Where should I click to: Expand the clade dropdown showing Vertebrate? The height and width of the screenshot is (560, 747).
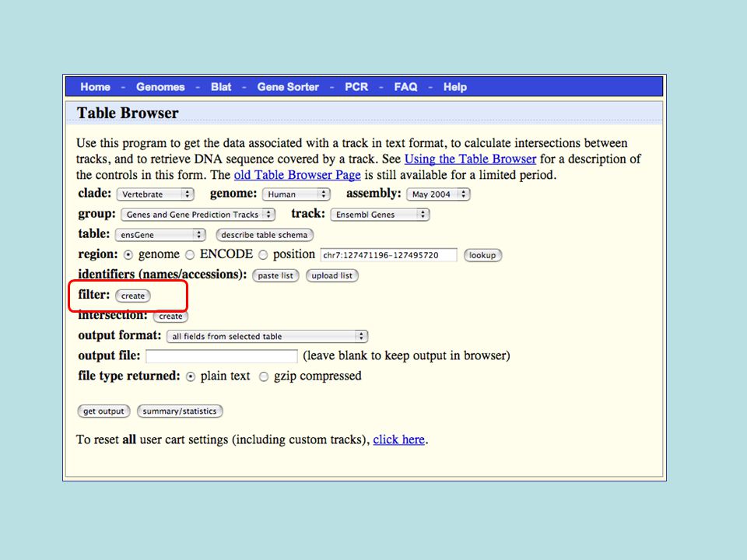pyautogui.click(x=156, y=194)
